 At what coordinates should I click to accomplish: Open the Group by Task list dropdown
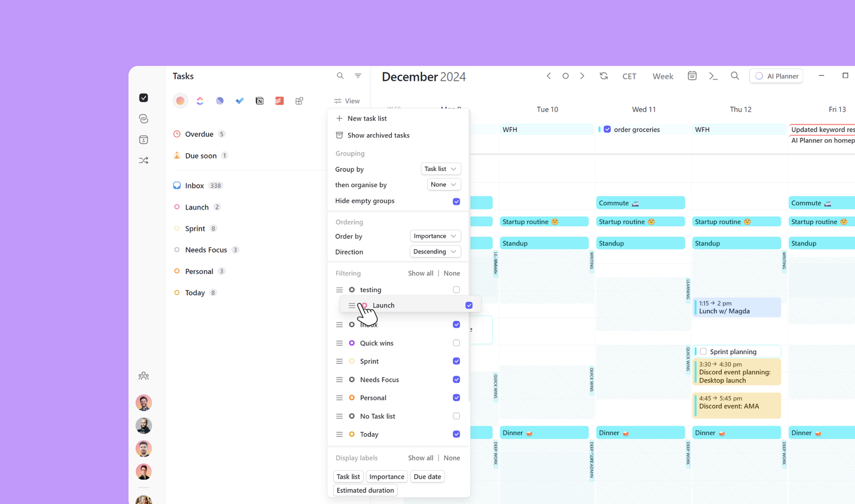click(440, 169)
